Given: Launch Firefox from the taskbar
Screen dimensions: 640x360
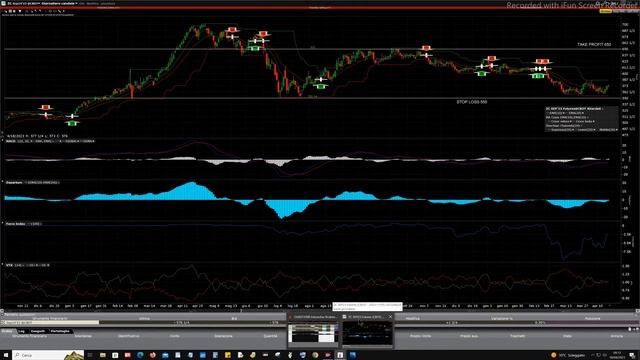Looking at the screenshot, I should pos(153,355).
